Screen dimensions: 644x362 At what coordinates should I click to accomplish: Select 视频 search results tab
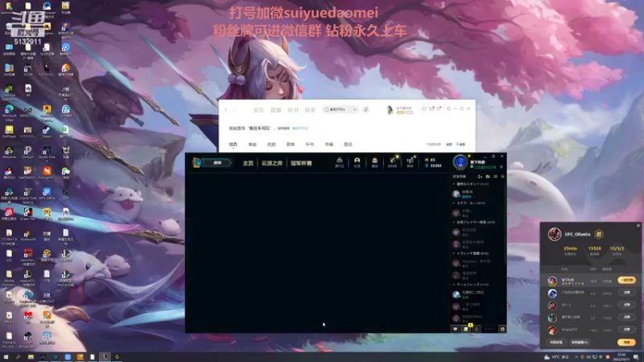(x=271, y=145)
